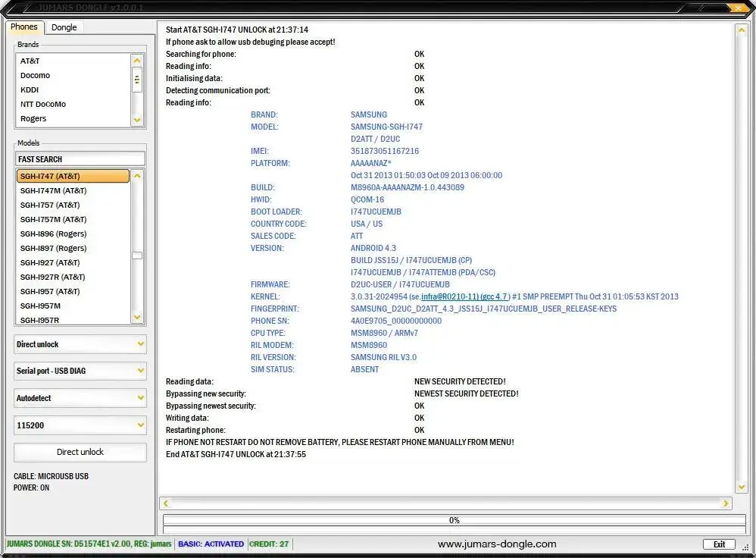Click Brands list scroll-up arrow

click(137, 61)
